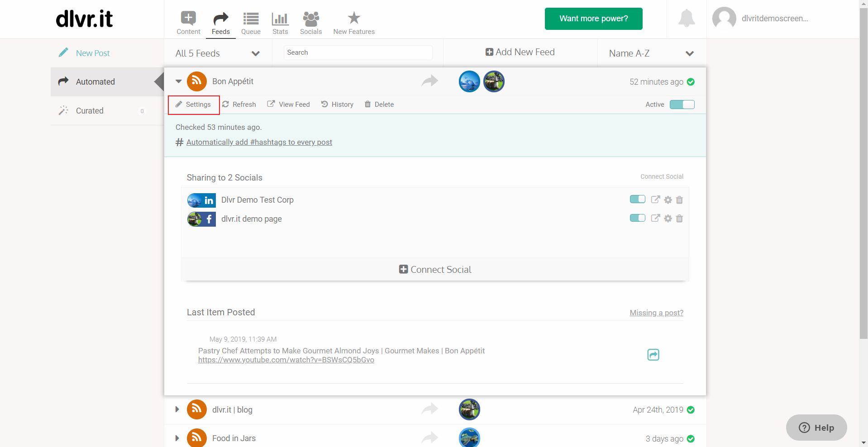Open external link for dlvr.it demo page
868x447 pixels.
pyautogui.click(x=655, y=218)
